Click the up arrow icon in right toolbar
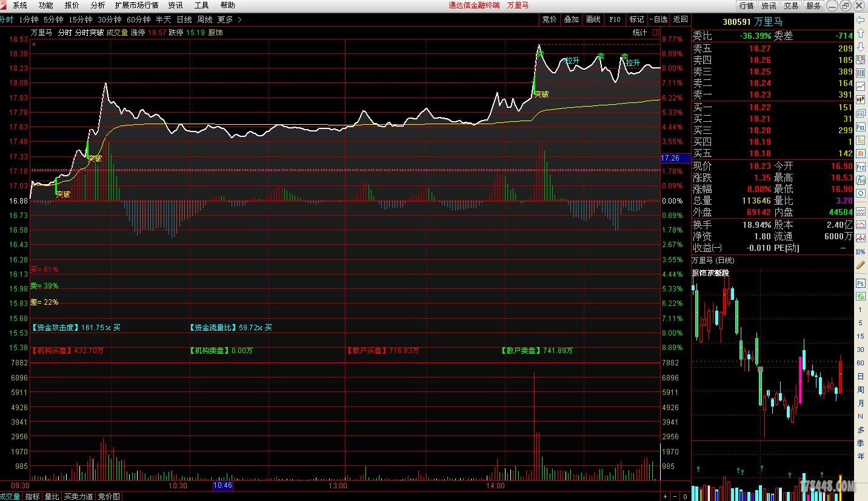 [x=860, y=33]
